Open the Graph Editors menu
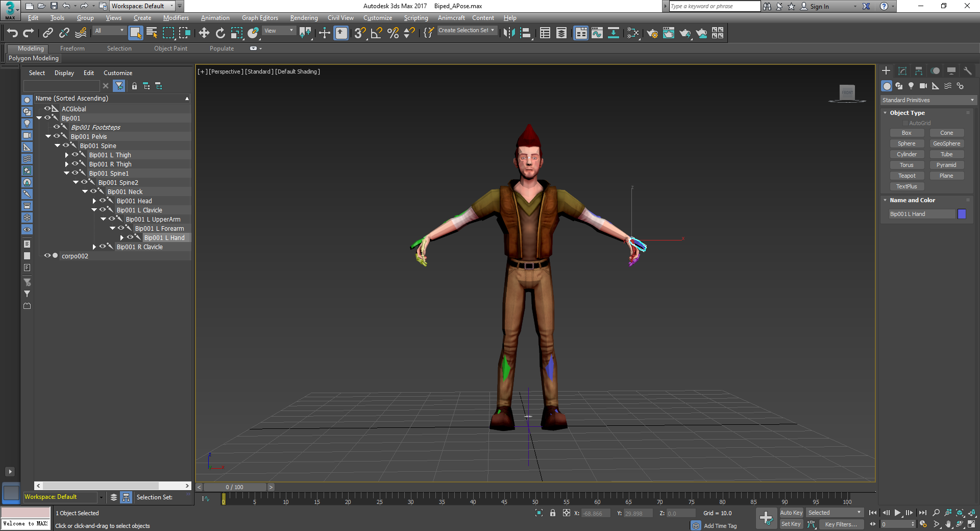The height and width of the screenshot is (531, 980). point(260,18)
